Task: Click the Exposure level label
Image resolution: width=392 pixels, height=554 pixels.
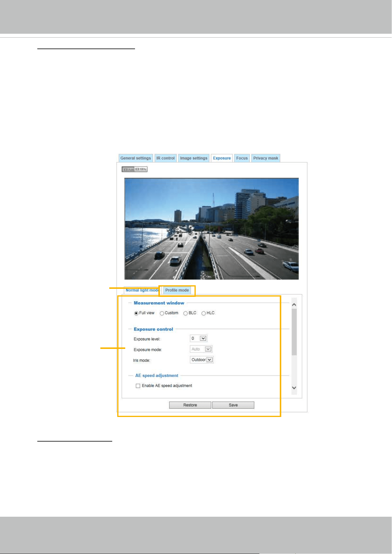Action: (147, 339)
